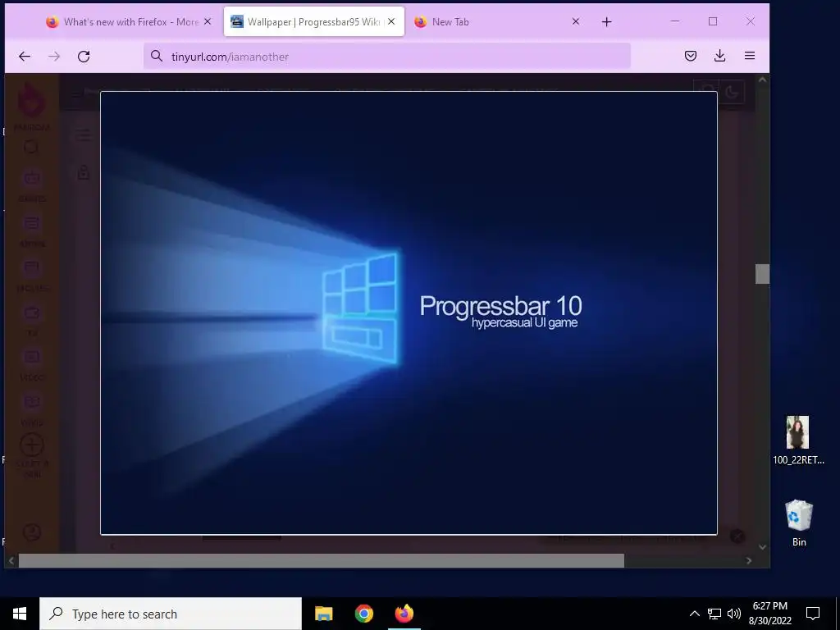Image resolution: width=840 pixels, height=630 pixels.
Task: Save page to Pocket icon
Action: [x=691, y=56]
